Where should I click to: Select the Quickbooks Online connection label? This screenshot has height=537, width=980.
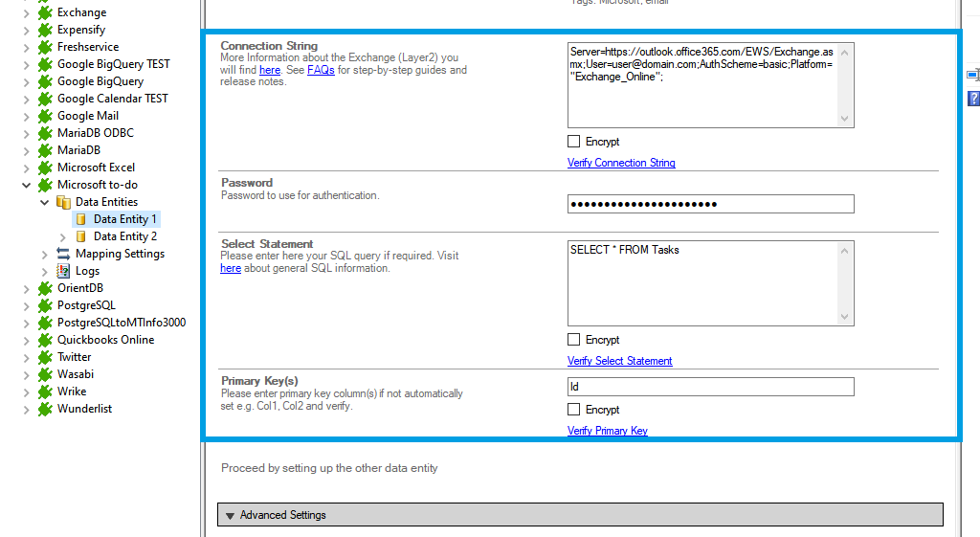pyautogui.click(x=105, y=340)
